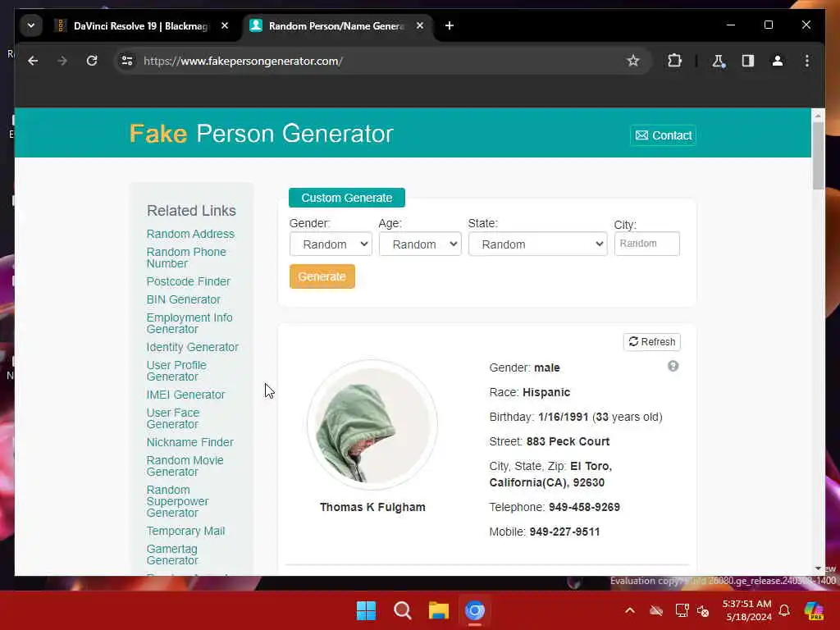Open Chrome three-dot menu
This screenshot has width=840, height=630.
[x=807, y=61]
